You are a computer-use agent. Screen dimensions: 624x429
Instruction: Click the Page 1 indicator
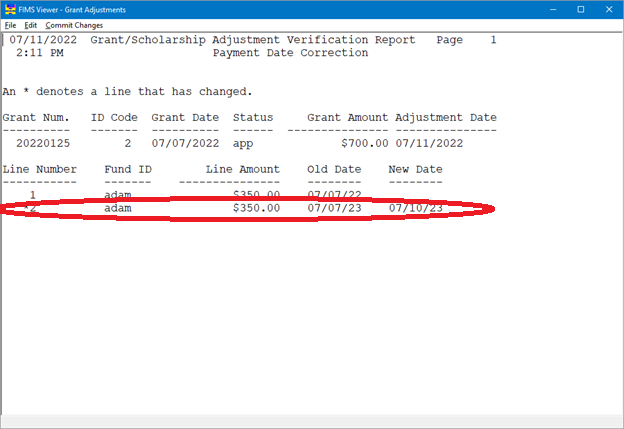[466, 40]
